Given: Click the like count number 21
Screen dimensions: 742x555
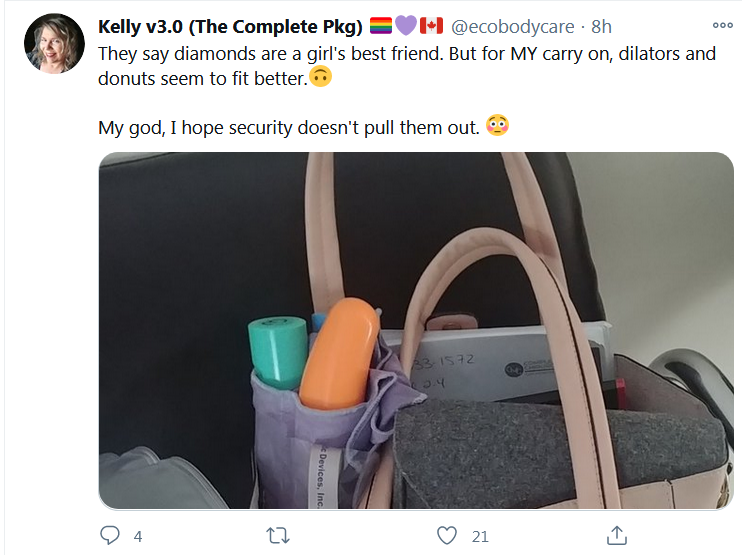Looking at the screenshot, I should [x=480, y=537].
